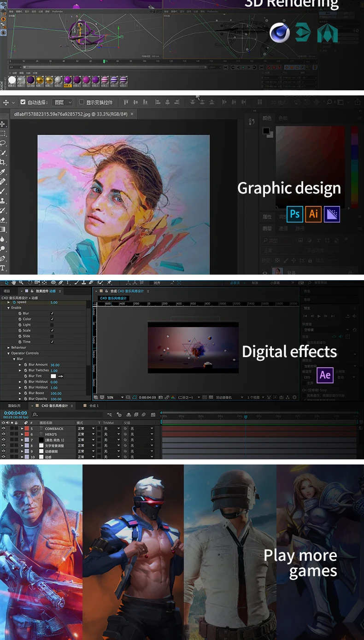The height and width of the screenshot is (640, 364).
Task: Enable the 显示变换控件 checkbox
Action: (x=82, y=102)
